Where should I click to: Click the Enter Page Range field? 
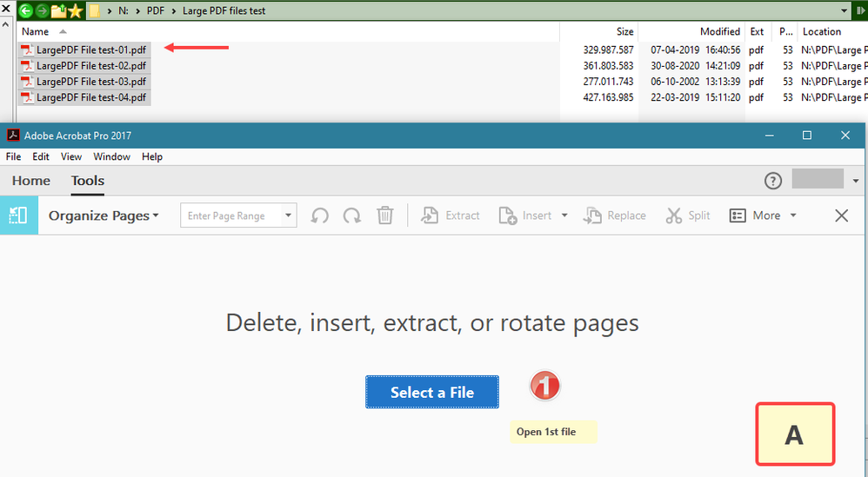point(231,215)
